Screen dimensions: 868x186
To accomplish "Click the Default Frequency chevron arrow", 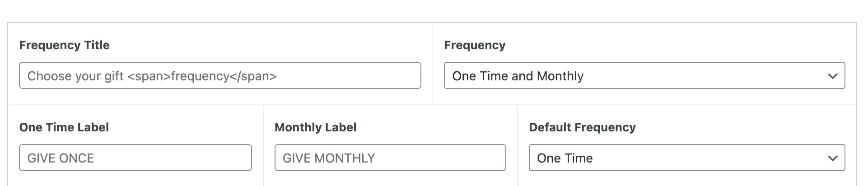I will (832, 158).
